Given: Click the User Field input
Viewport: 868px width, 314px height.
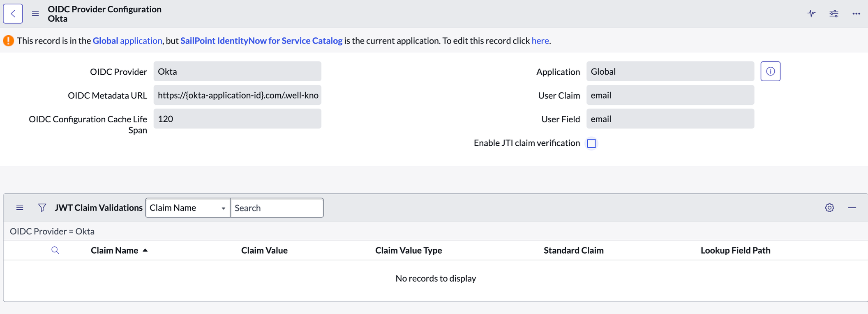Looking at the screenshot, I should coord(670,119).
